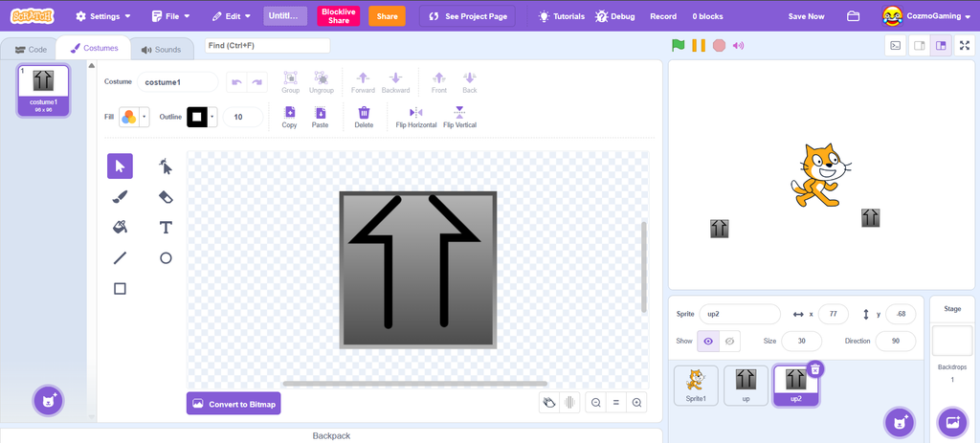
Task: Toggle the stage sound speaker icon
Action: pos(739,45)
